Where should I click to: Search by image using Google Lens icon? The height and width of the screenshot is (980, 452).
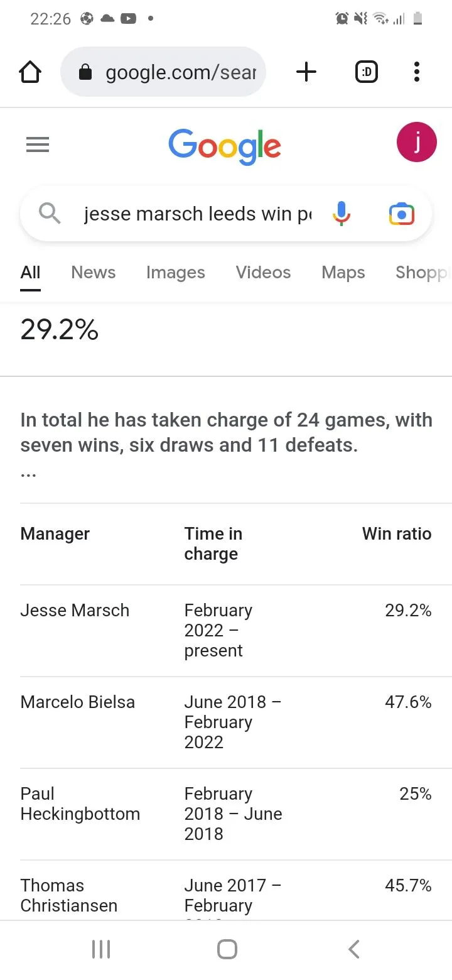pos(402,214)
